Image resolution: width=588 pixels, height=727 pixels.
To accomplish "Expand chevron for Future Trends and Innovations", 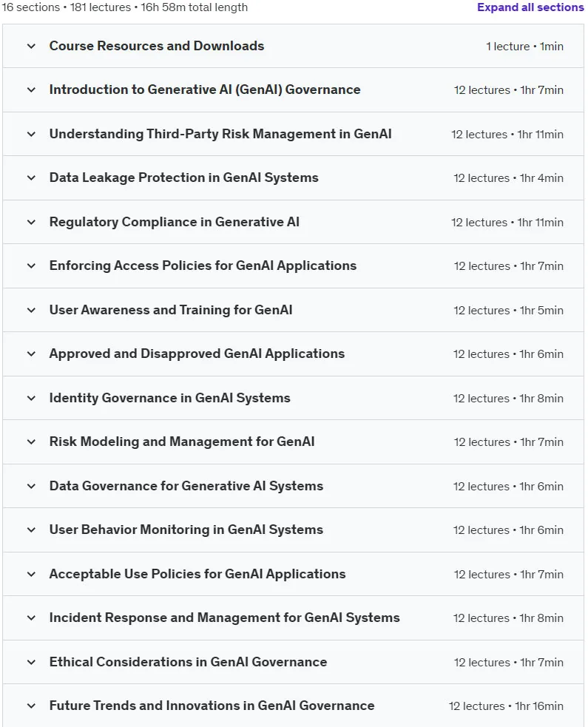I will (31, 706).
